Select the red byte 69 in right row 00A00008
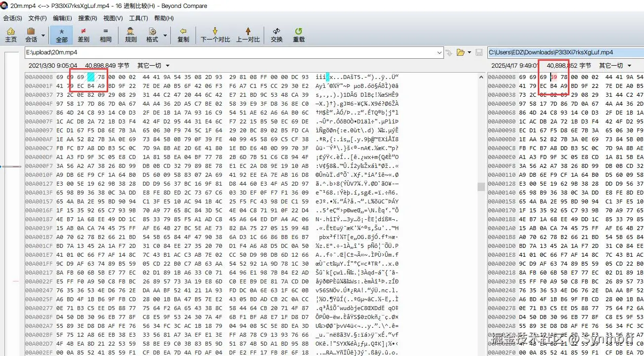 click(x=554, y=77)
